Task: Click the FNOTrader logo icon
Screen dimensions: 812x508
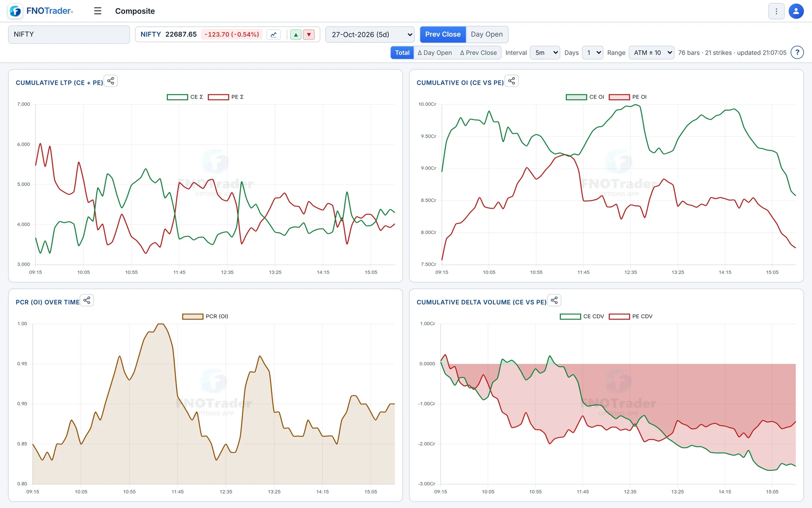Action: (16, 11)
